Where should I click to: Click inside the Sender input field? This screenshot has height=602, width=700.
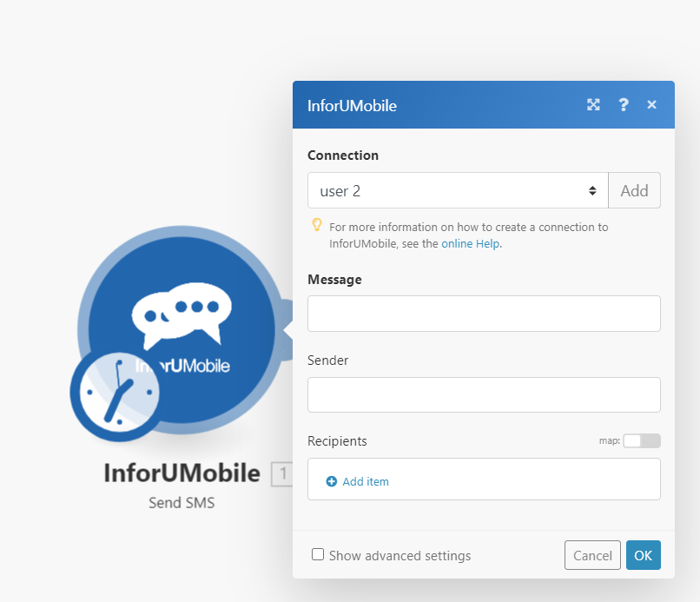(484, 394)
